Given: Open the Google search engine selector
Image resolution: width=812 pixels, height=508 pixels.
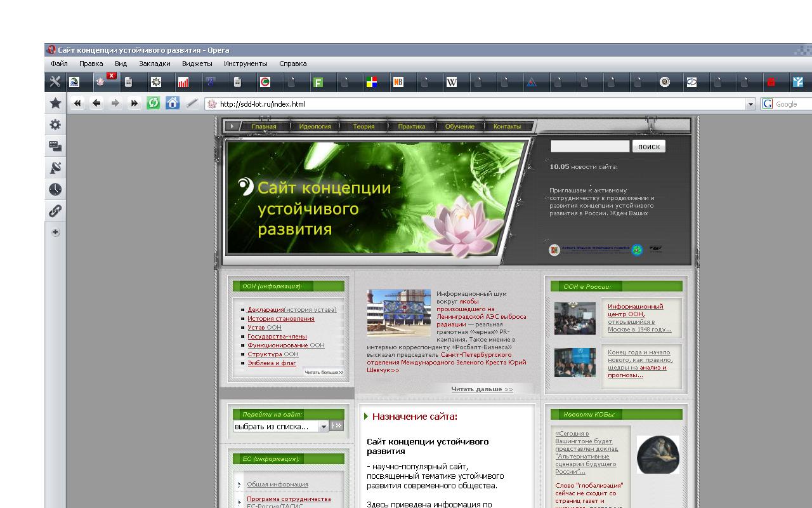Looking at the screenshot, I should [x=768, y=104].
